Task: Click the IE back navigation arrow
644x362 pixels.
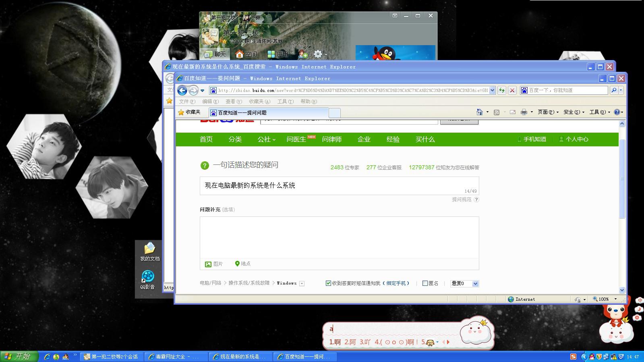Action: (182, 90)
